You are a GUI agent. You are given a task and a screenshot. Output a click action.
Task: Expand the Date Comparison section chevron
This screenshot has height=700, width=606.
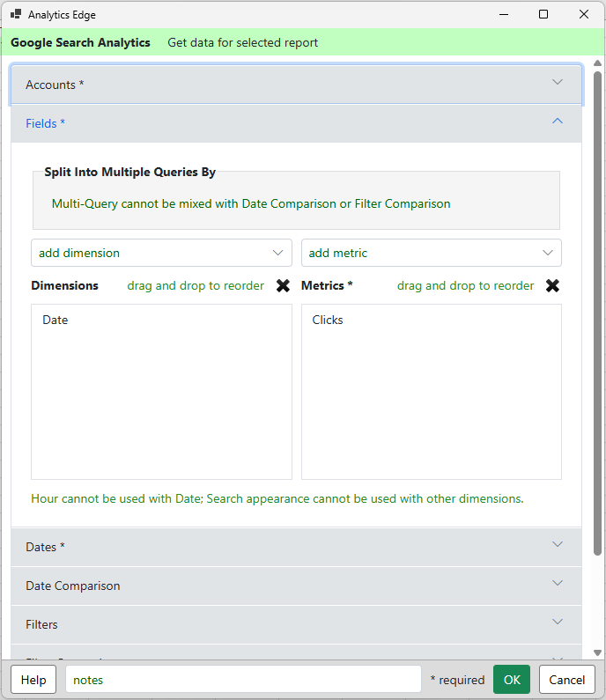coord(558,583)
